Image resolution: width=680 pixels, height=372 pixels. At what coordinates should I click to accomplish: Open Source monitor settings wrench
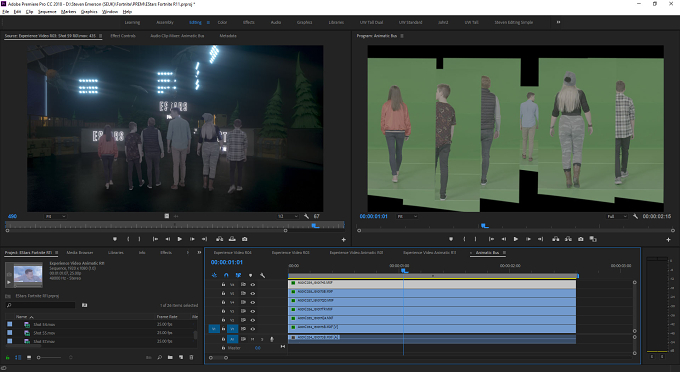307,216
